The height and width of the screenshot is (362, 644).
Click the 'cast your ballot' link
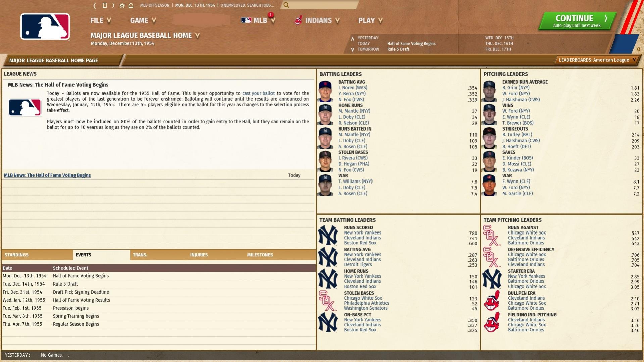tap(258, 93)
